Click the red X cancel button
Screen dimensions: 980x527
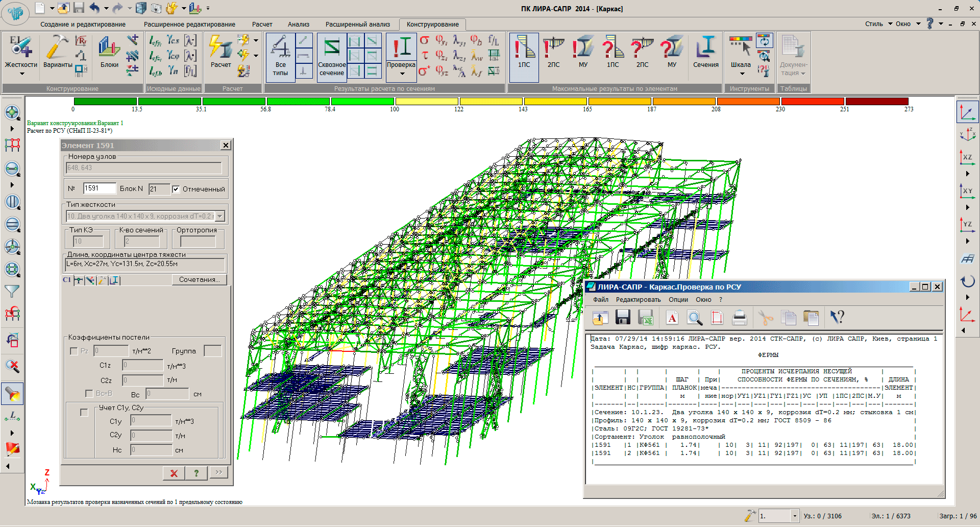point(174,473)
